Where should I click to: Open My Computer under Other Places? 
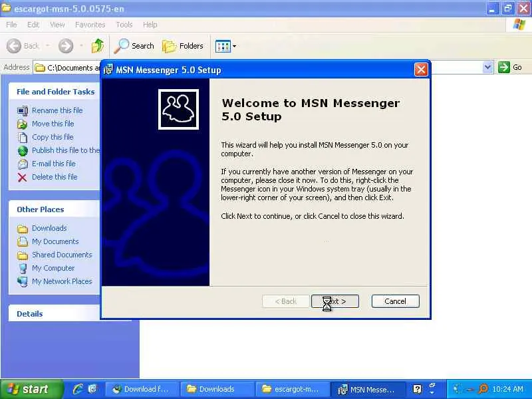[x=53, y=268]
